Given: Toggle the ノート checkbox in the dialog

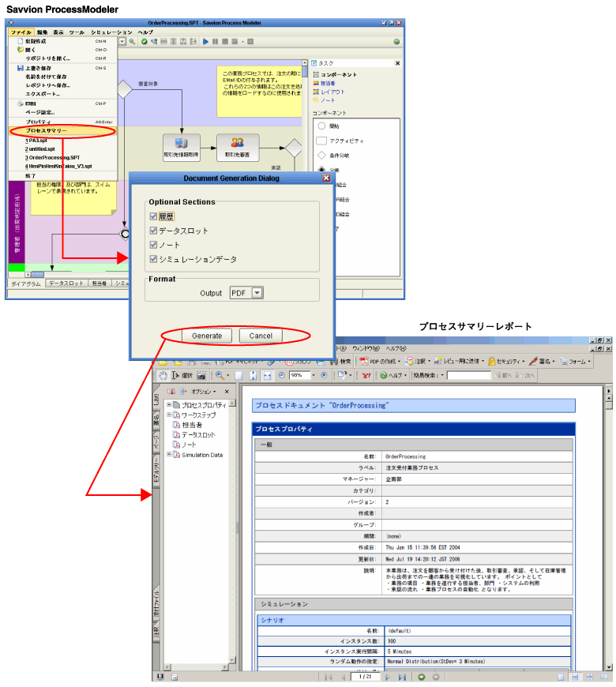Looking at the screenshot, I should [153, 245].
